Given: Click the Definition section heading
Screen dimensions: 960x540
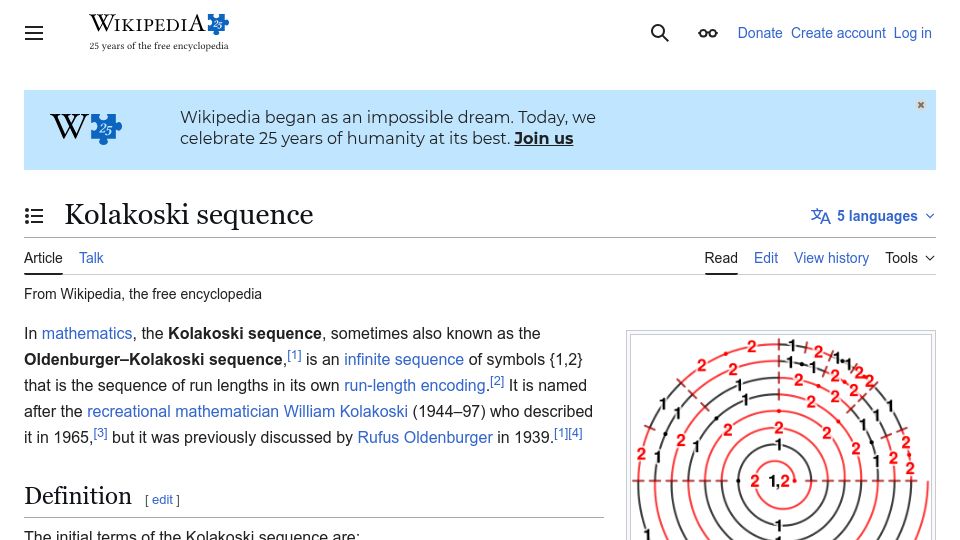Looking at the screenshot, I should pyautogui.click(x=78, y=497).
